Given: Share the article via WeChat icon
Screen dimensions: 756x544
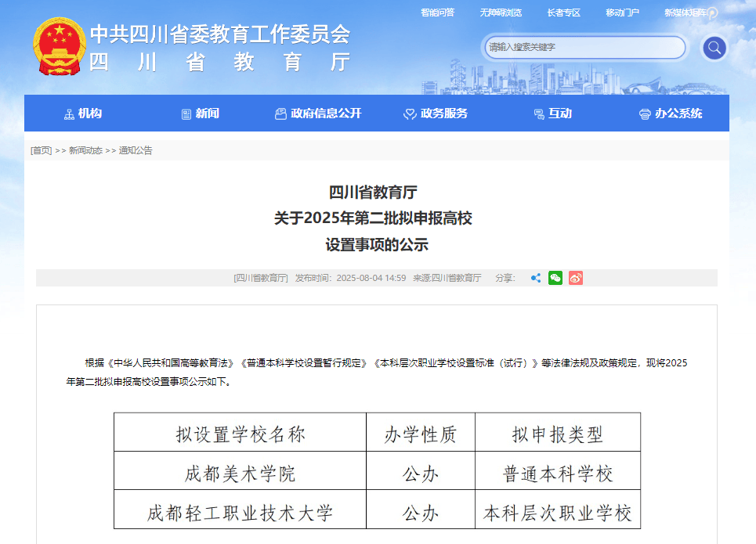Looking at the screenshot, I should 555,278.
